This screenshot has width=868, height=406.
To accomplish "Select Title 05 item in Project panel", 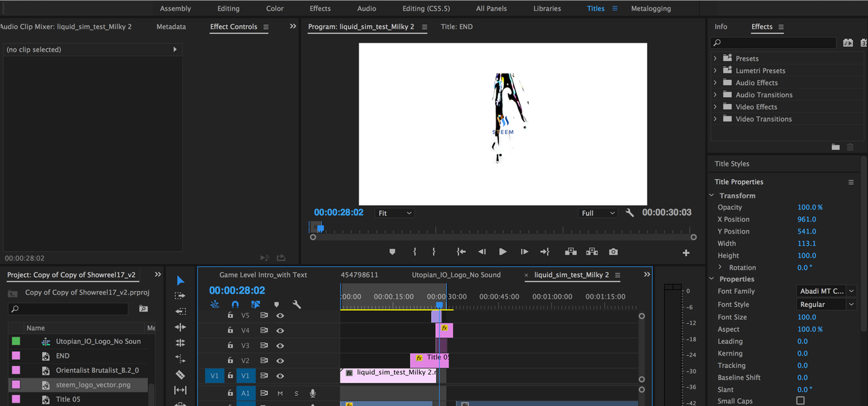I will click(68, 399).
